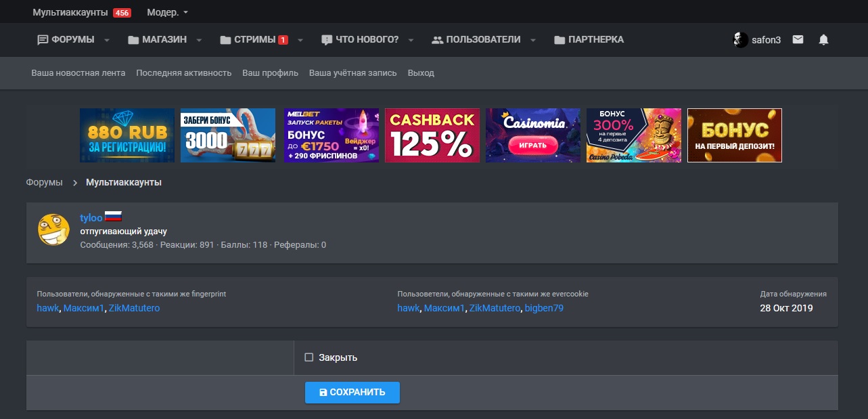This screenshot has height=419, width=868.
Task: Expand the dropdown arrow beside Форумы
Action: coord(107,40)
